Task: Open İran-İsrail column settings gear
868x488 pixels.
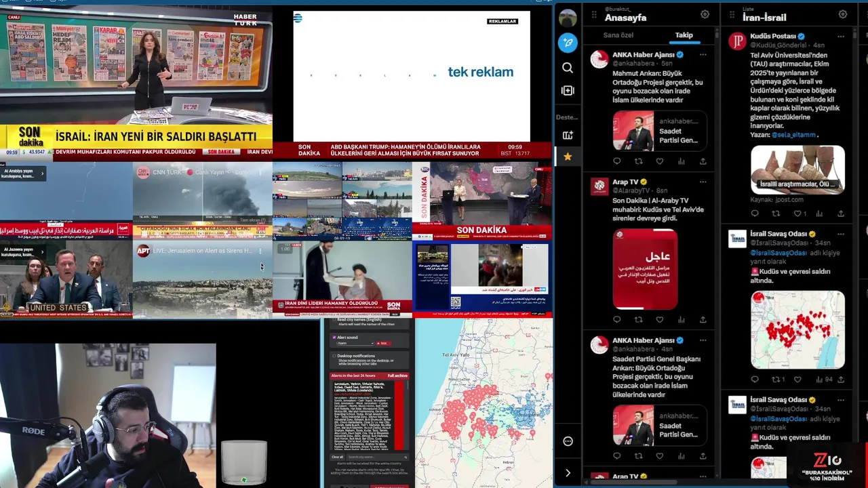Action: [x=842, y=14]
